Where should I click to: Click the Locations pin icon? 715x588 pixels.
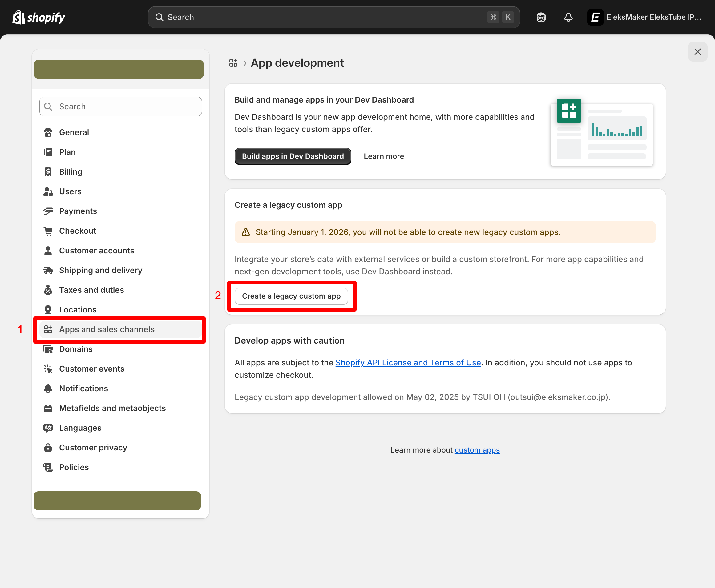click(x=48, y=309)
